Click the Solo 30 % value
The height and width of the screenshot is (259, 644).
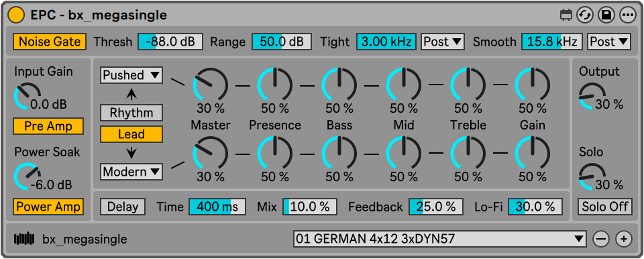pyautogui.click(x=610, y=185)
